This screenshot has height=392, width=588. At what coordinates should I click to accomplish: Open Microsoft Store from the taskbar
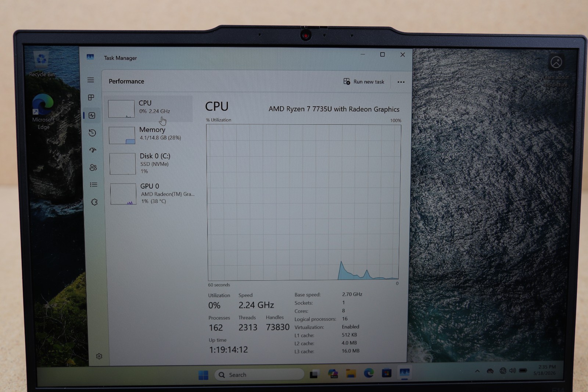coord(386,373)
